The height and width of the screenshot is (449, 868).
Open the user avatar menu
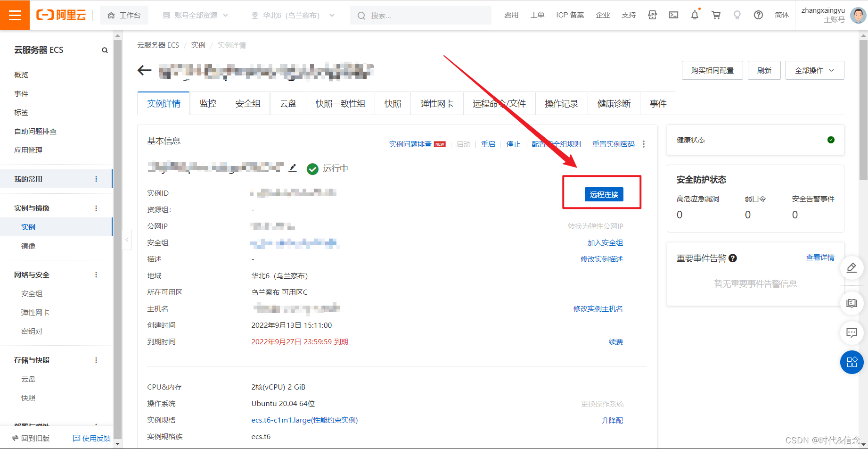[858, 15]
